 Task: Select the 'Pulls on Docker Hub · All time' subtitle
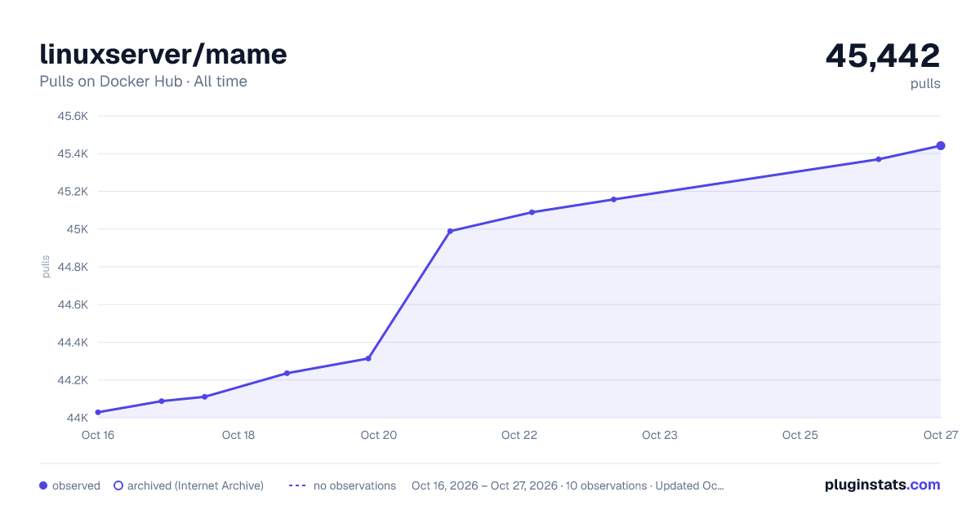pos(143,82)
